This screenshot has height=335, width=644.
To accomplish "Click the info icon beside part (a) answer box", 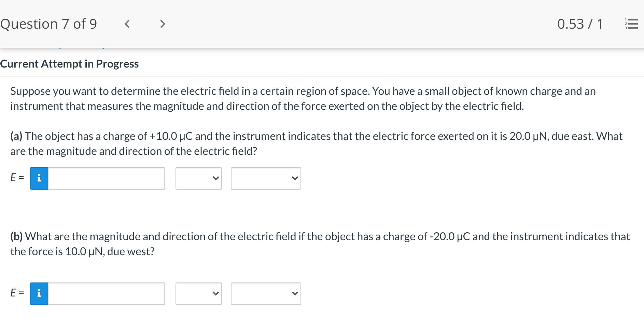I will point(39,178).
